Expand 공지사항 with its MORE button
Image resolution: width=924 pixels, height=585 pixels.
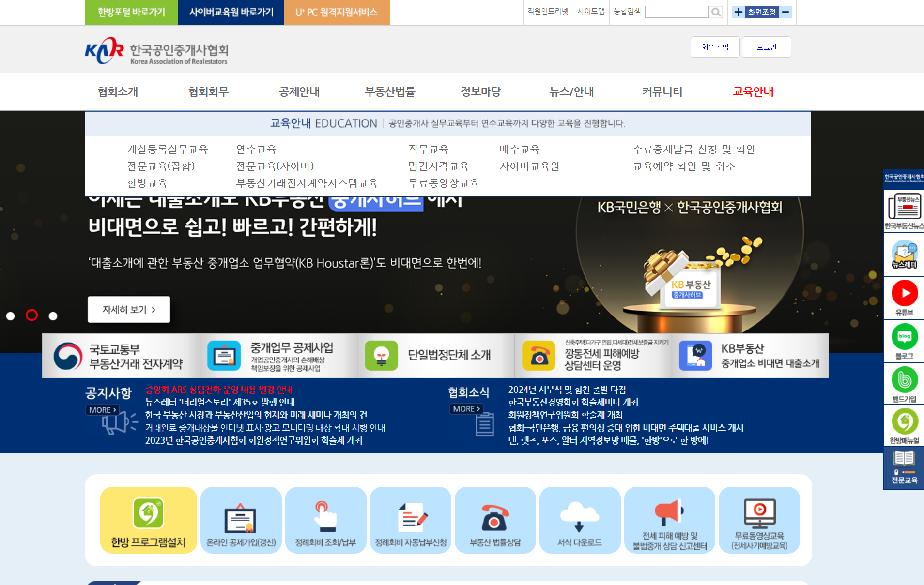click(102, 410)
